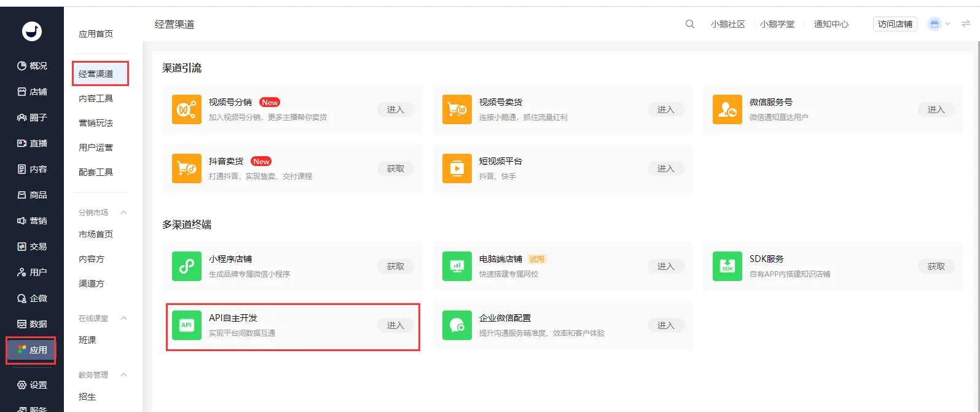
Task: Click the 渠道引流 section heading
Action: coord(182,68)
